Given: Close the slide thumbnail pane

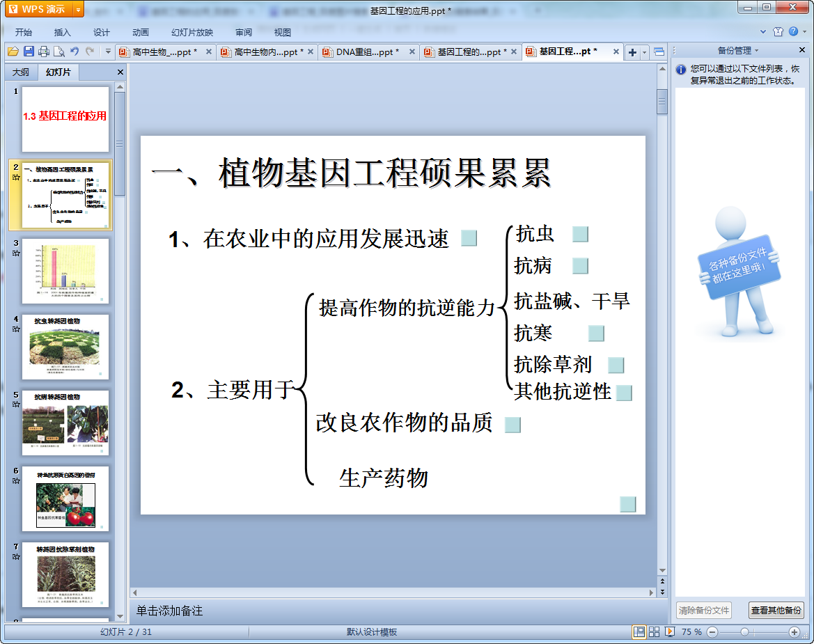Looking at the screenshot, I should [x=120, y=72].
